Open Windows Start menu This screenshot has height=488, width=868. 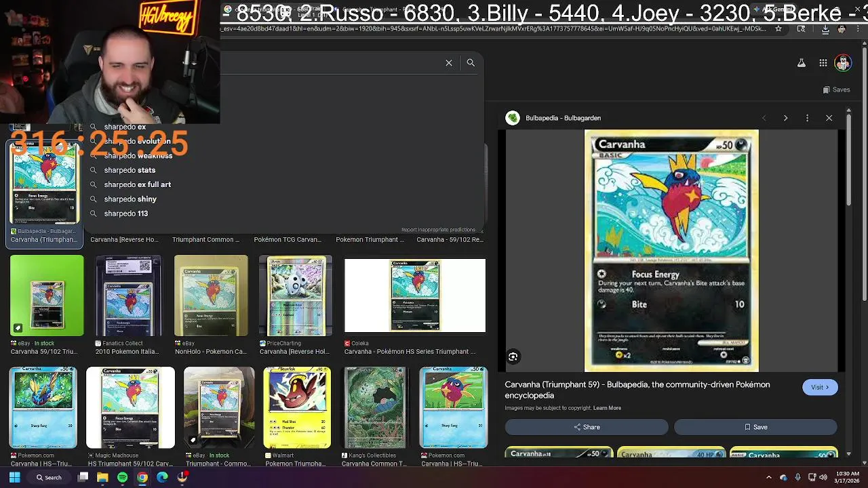[14, 477]
